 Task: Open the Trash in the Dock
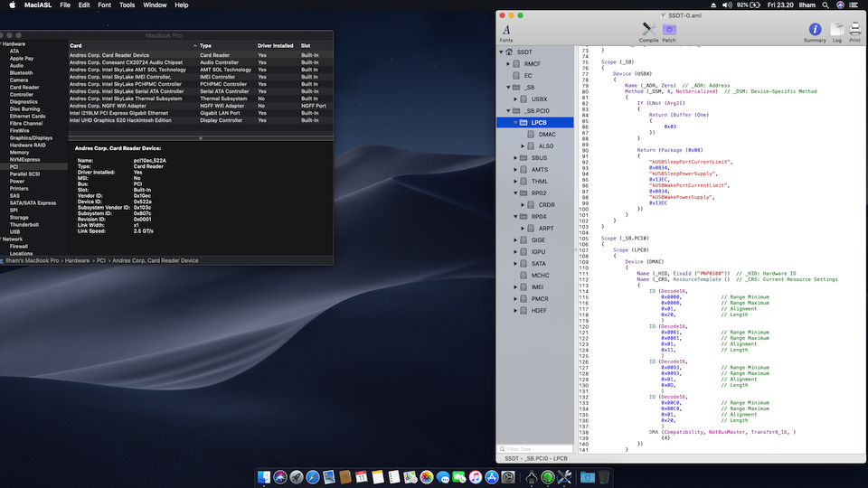click(604, 477)
